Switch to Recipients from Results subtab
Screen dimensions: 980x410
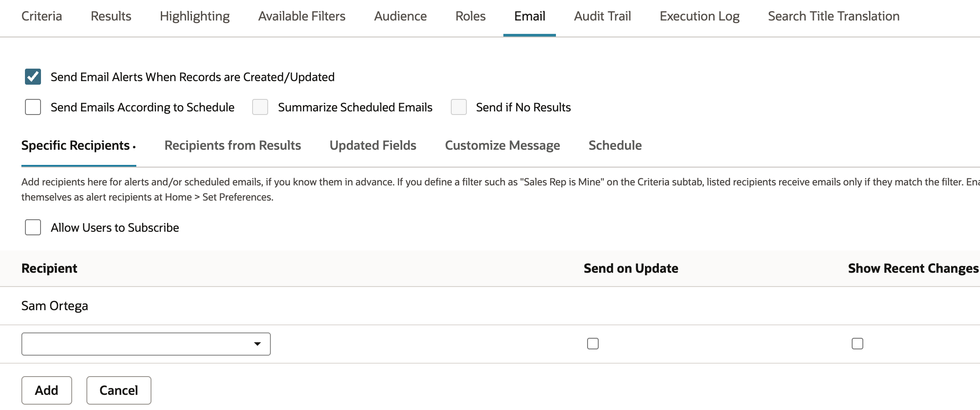tap(233, 146)
